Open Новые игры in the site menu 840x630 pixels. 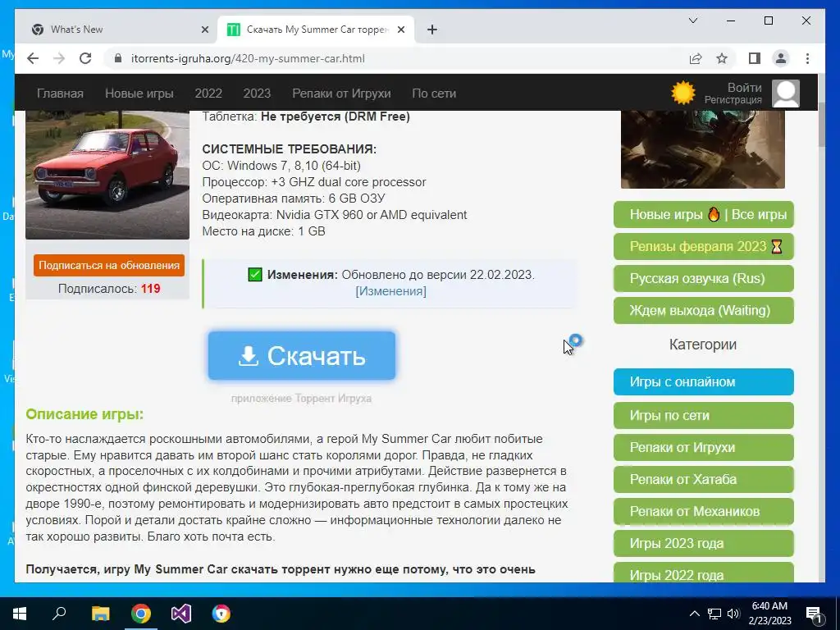pyautogui.click(x=139, y=94)
